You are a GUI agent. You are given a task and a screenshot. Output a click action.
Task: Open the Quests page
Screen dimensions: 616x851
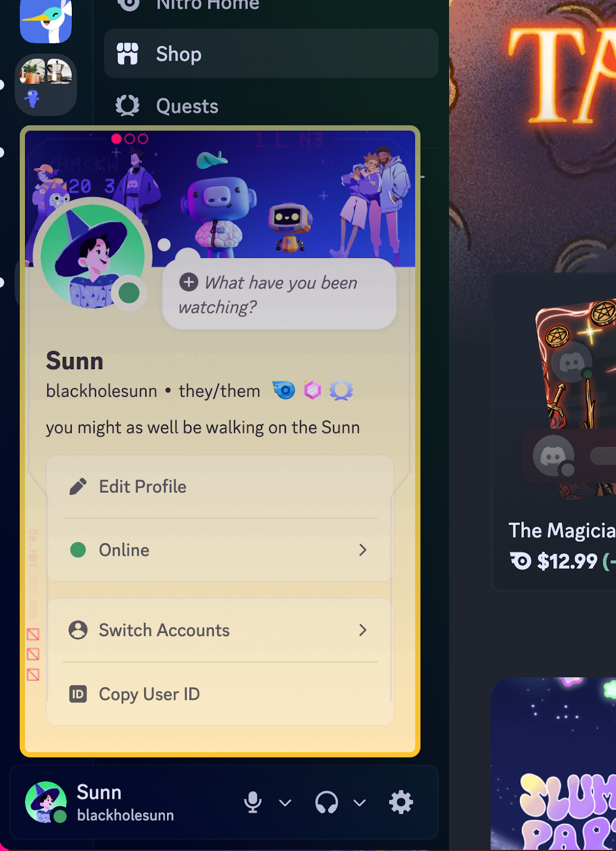271,106
